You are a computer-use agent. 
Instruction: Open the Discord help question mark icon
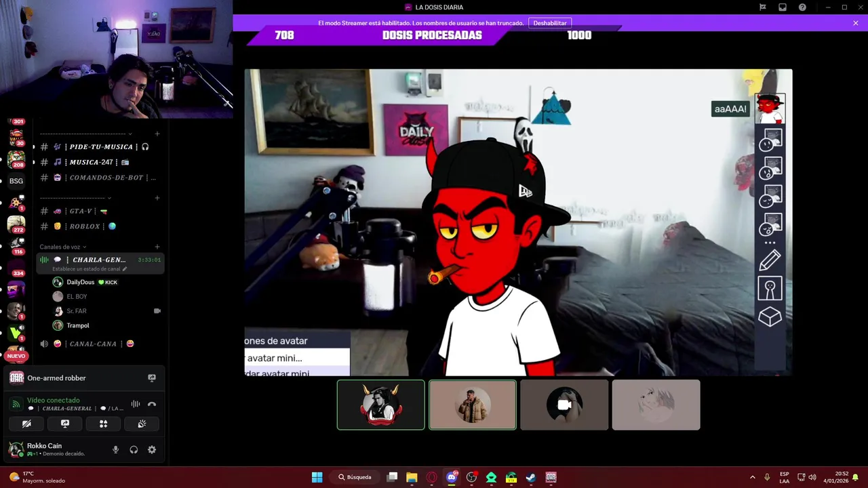pos(802,7)
